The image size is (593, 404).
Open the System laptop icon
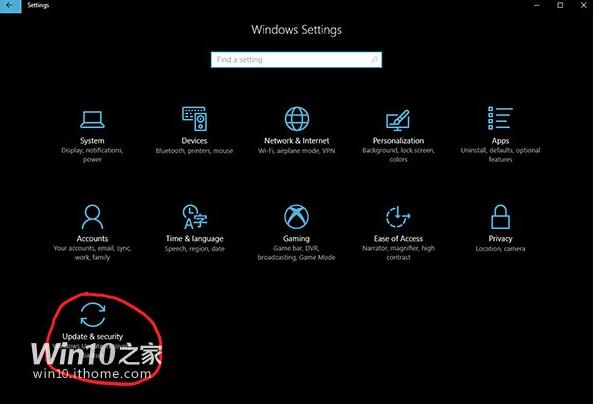pos(92,120)
